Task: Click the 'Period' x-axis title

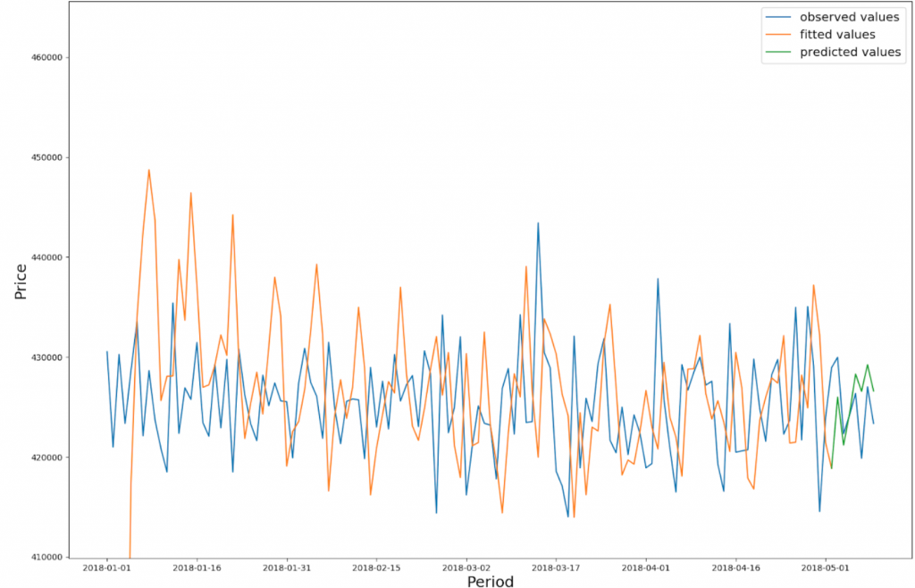Action: [x=491, y=581]
